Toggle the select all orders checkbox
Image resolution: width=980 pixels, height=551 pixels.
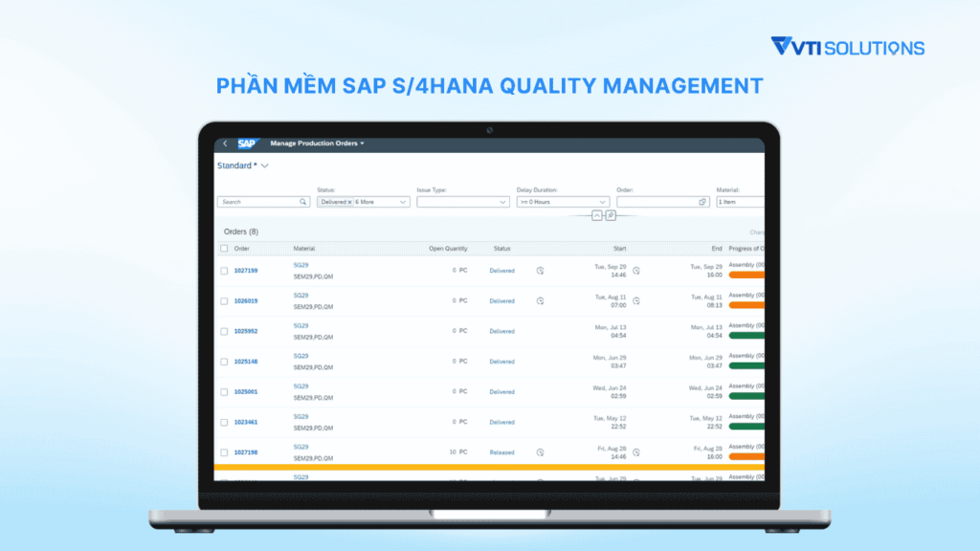[x=224, y=249]
